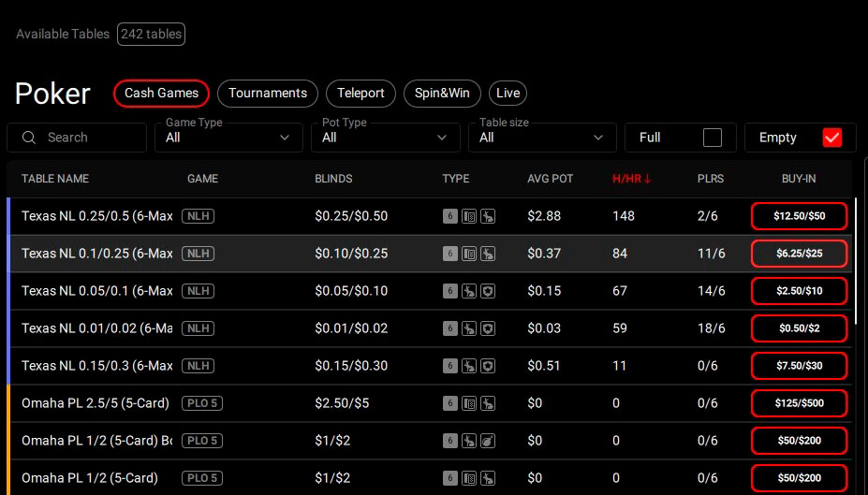
Task: Expand the Pot Type dropdown
Action: pyautogui.click(x=385, y=138)
